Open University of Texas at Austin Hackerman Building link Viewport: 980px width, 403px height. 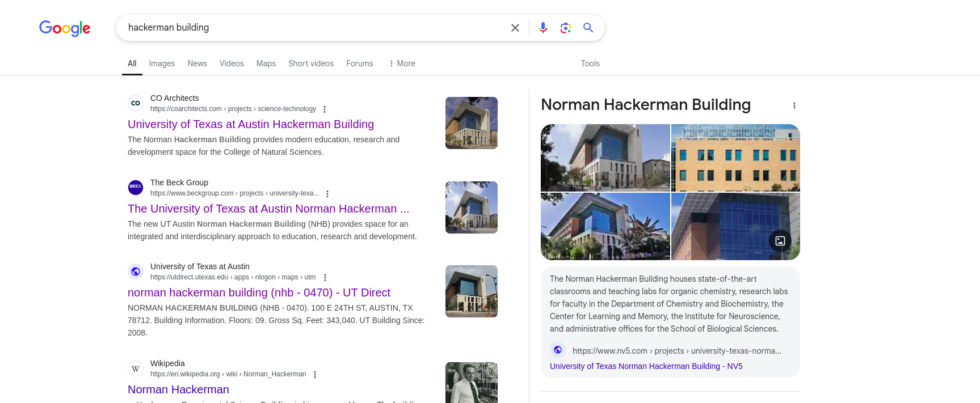coord(250,124)
